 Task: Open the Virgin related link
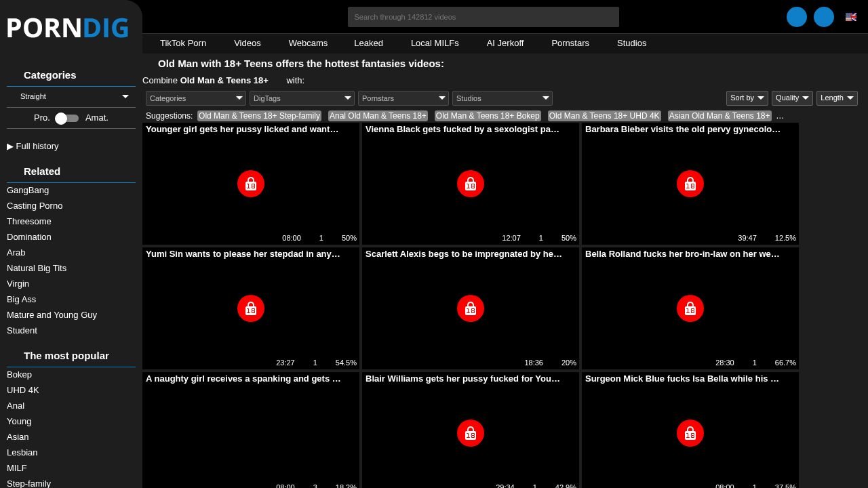[18, 284]
